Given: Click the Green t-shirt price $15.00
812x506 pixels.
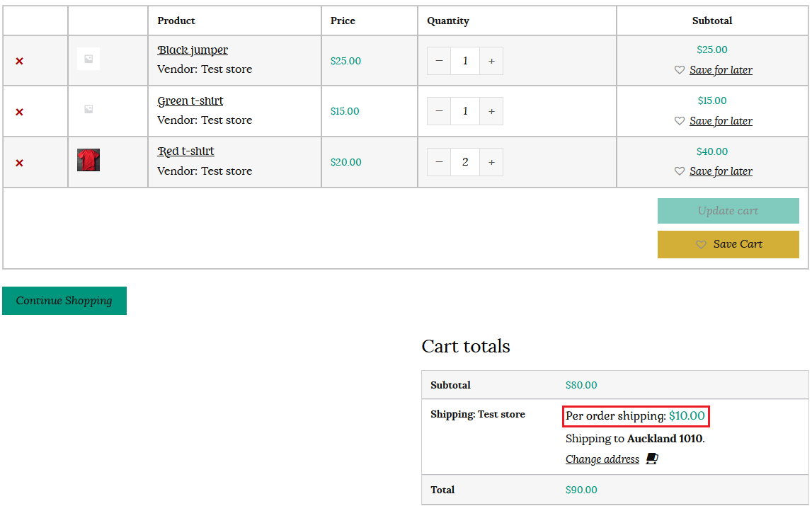Looking at the screenshot, I should coord(344,111).
